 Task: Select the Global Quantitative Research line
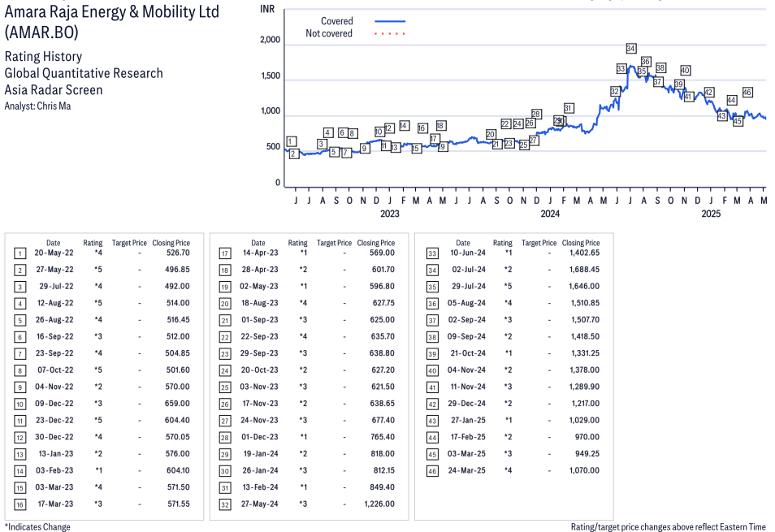pyautogui.click(x=84, y=73)
